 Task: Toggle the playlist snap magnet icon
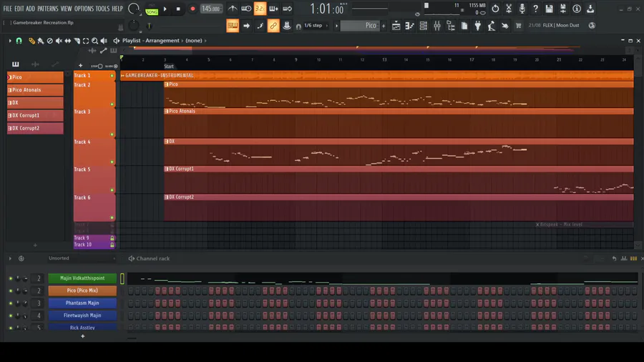tap(19, 41)
